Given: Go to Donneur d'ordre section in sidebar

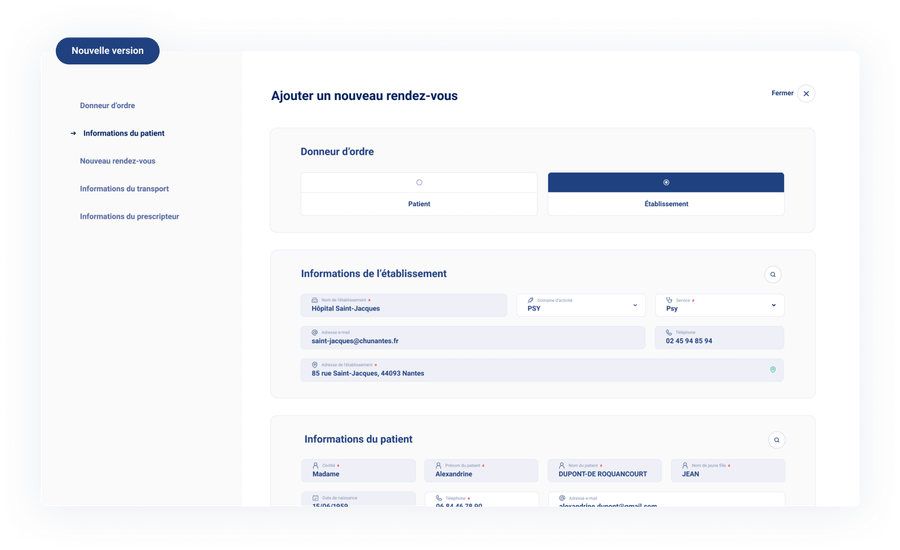Looking at the screenshot, I should pyautogui.click(x=107, y=105).
